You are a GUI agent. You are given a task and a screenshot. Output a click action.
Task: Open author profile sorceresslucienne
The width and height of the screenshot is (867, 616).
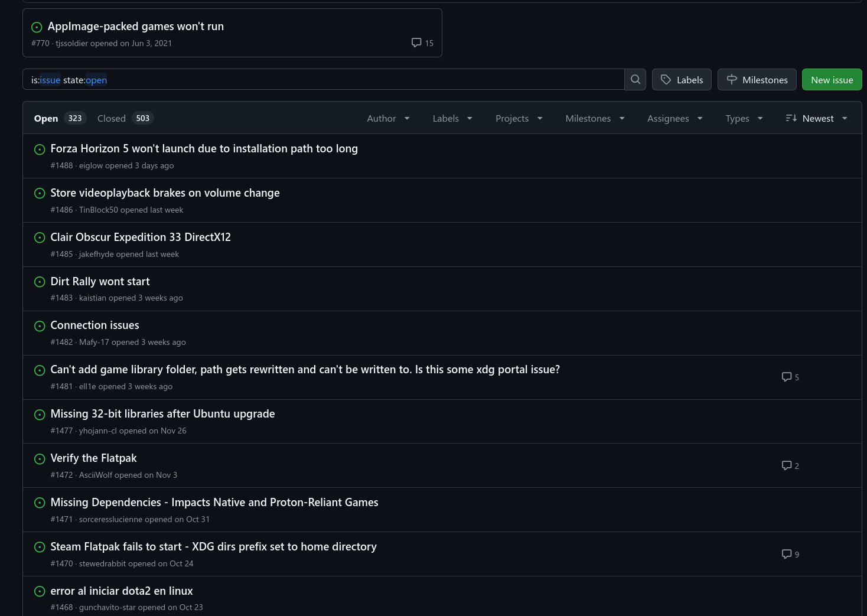111,520
